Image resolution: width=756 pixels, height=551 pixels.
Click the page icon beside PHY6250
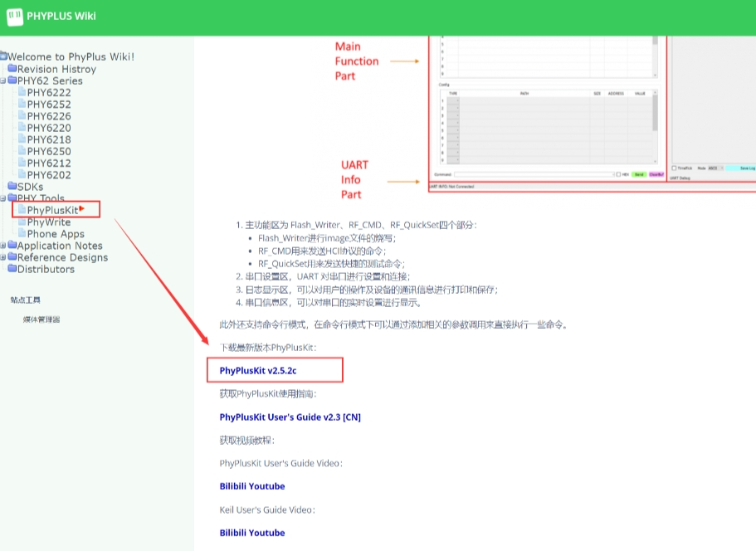point(22,150)
